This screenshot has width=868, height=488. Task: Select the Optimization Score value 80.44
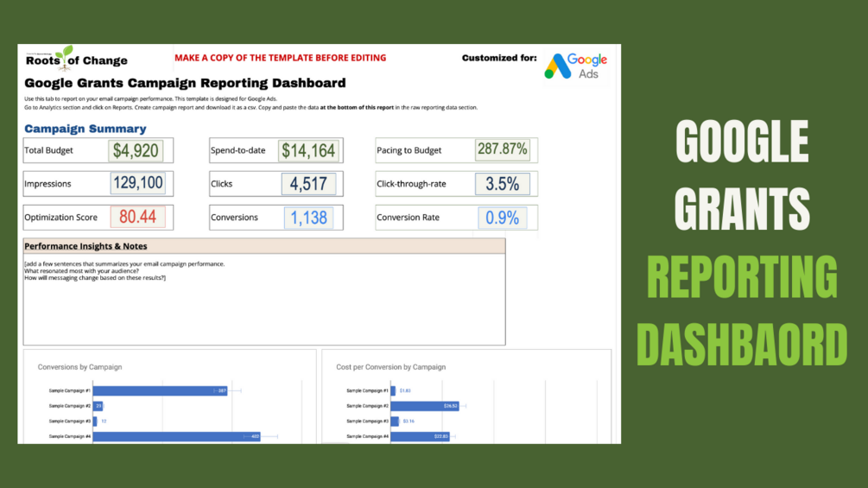[138, 217]
